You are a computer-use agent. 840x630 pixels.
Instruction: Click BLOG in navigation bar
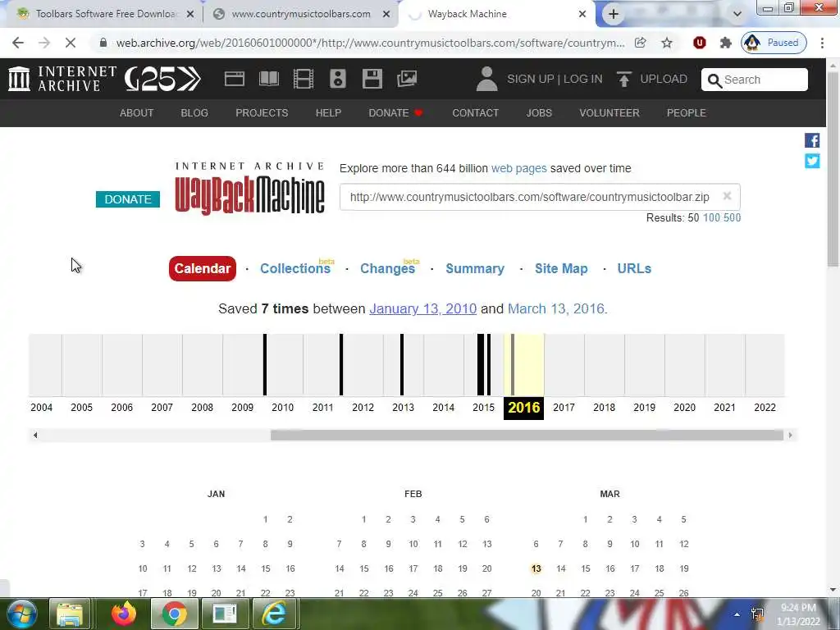(x=194, y=113)
